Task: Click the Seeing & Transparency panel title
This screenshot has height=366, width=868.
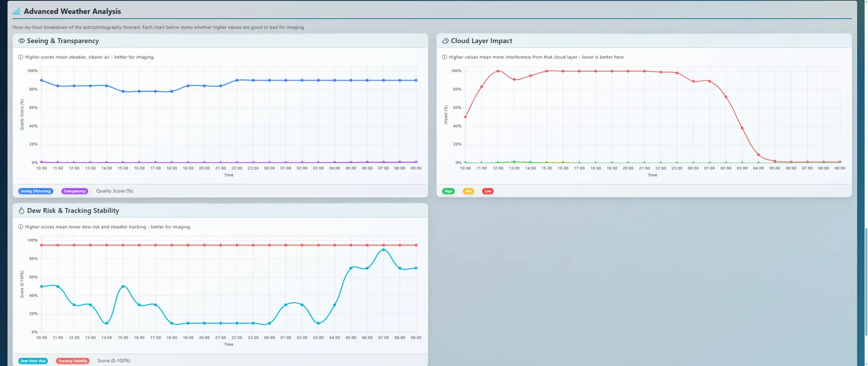Action: tap(63, 41)
